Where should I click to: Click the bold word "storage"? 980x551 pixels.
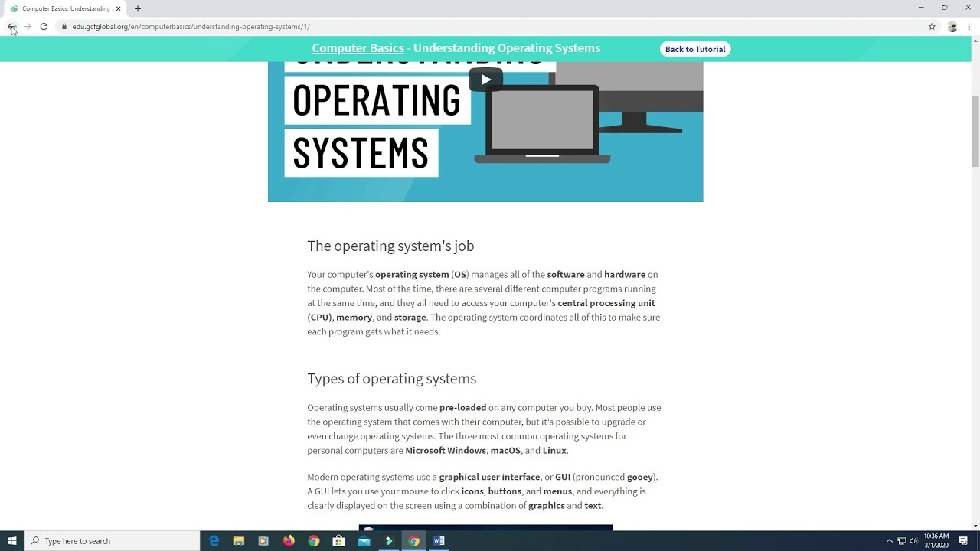pos(410,318)
